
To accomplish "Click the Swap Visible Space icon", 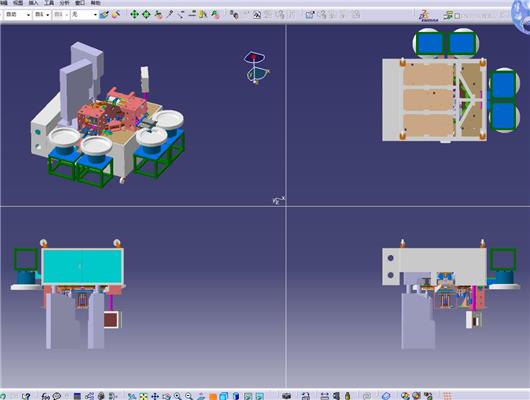I will (260, 396).
